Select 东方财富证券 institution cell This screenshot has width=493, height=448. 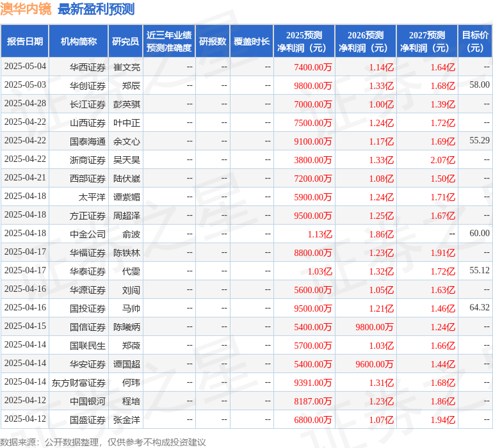pos(79,382)
